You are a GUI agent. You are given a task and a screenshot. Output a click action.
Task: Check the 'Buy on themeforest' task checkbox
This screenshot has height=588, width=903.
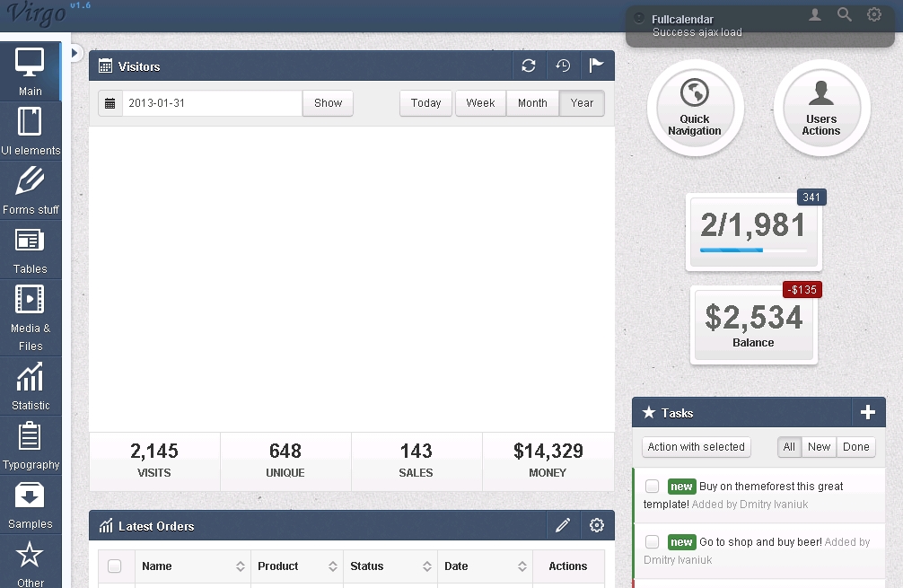[x=653, y=487]
